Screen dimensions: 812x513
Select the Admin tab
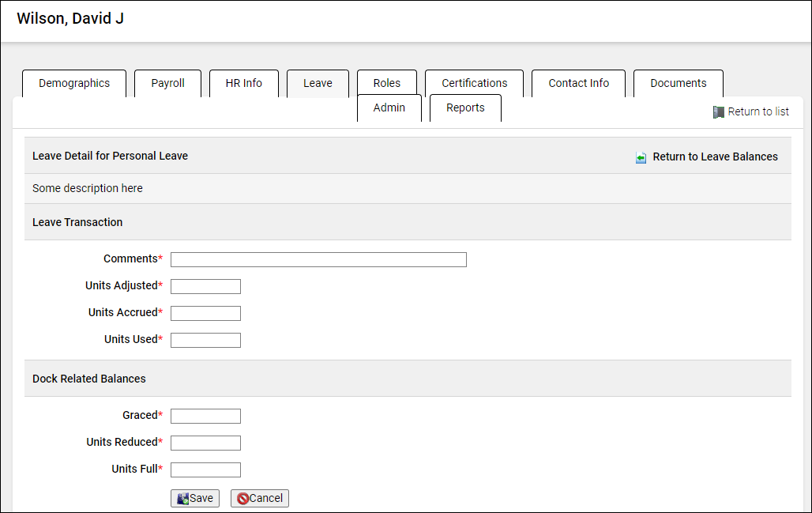pos(389,108)
